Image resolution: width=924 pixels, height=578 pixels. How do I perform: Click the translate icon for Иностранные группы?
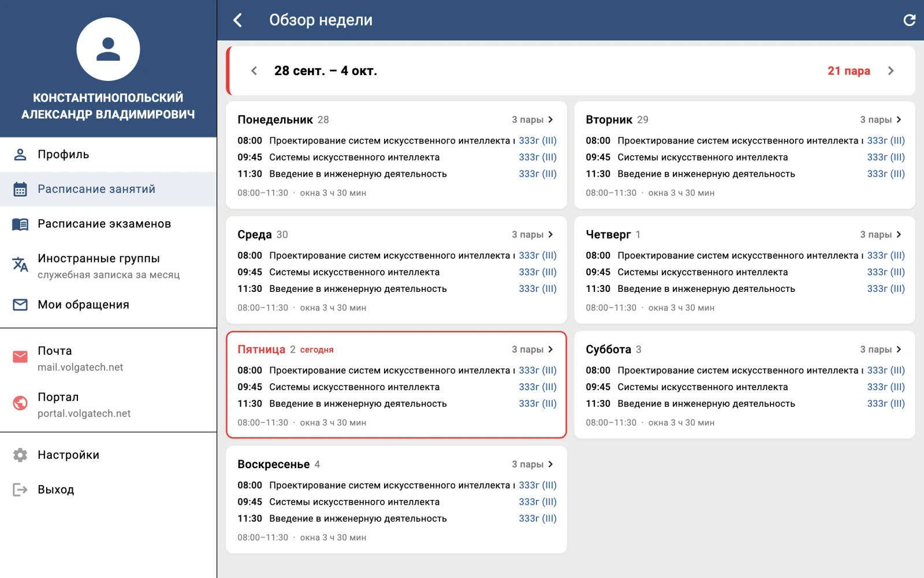(x=20, y=264)
